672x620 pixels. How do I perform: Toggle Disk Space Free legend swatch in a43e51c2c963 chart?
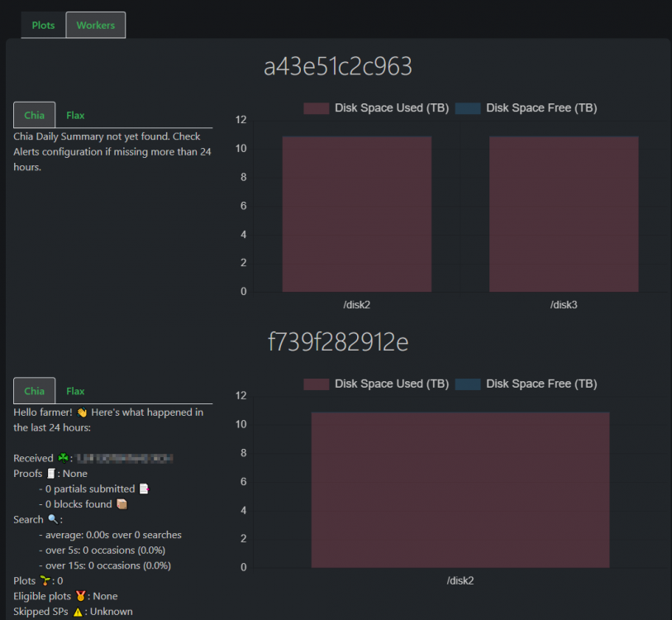(468, 108)
